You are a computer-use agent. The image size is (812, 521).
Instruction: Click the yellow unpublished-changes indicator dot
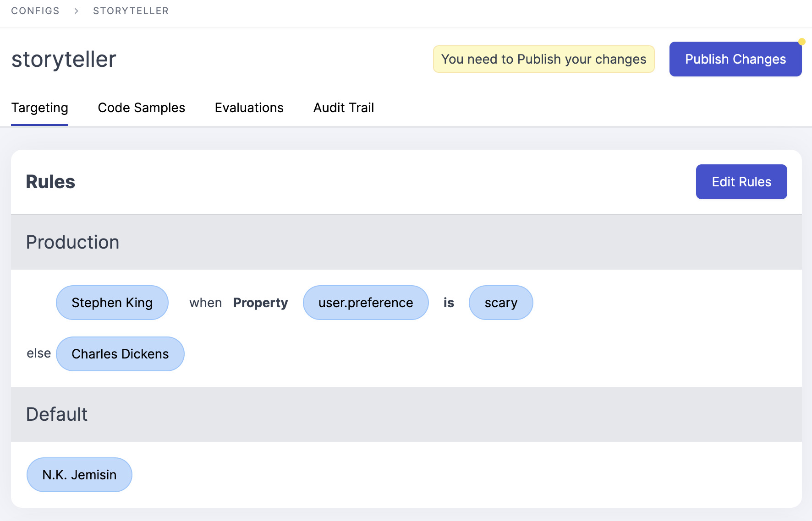click(x=801, y=42)
